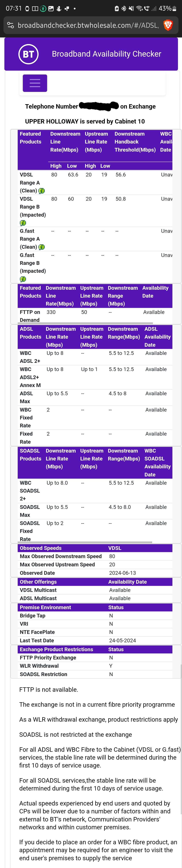Tap the WLR Withdrawal restriction row
Image resolution: width=182 pixels, height=868 pixels.
pyautogui.click(x=95, y=666)
